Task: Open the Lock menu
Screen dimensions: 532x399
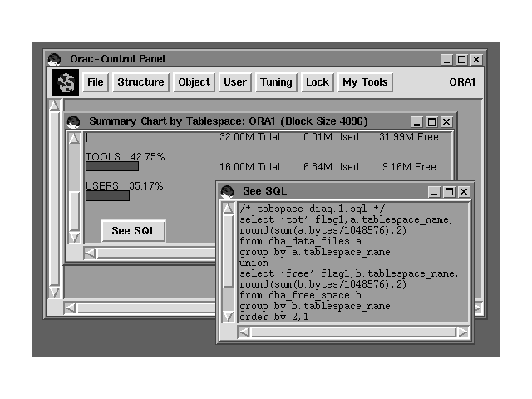Action: (x=317, y=82)
